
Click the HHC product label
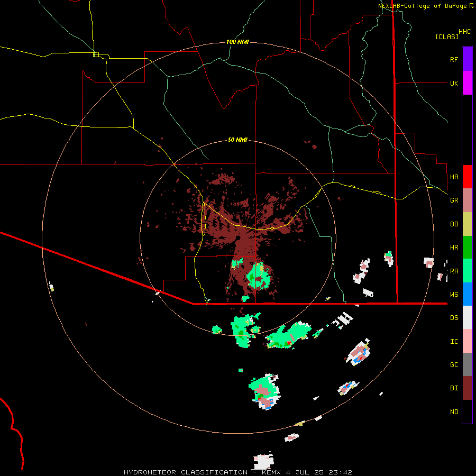[464, 32]
